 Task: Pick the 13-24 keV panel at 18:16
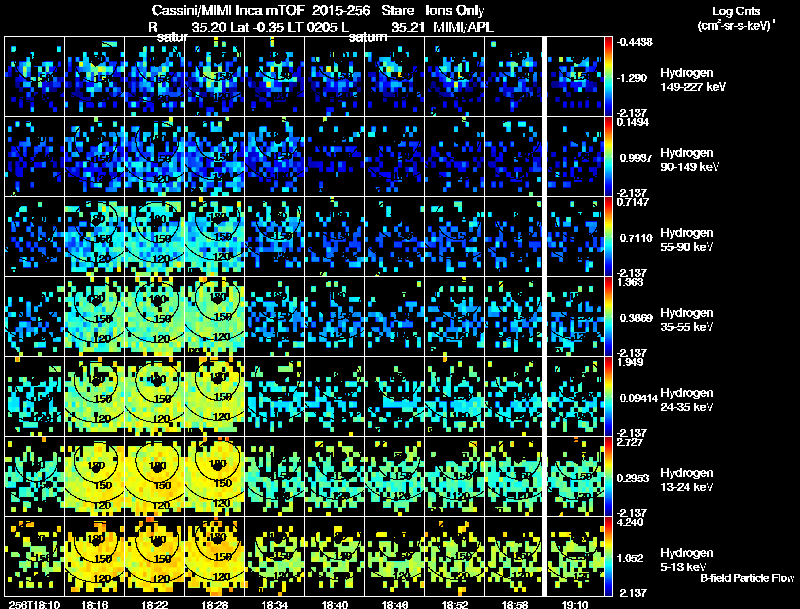pos(94,476)
